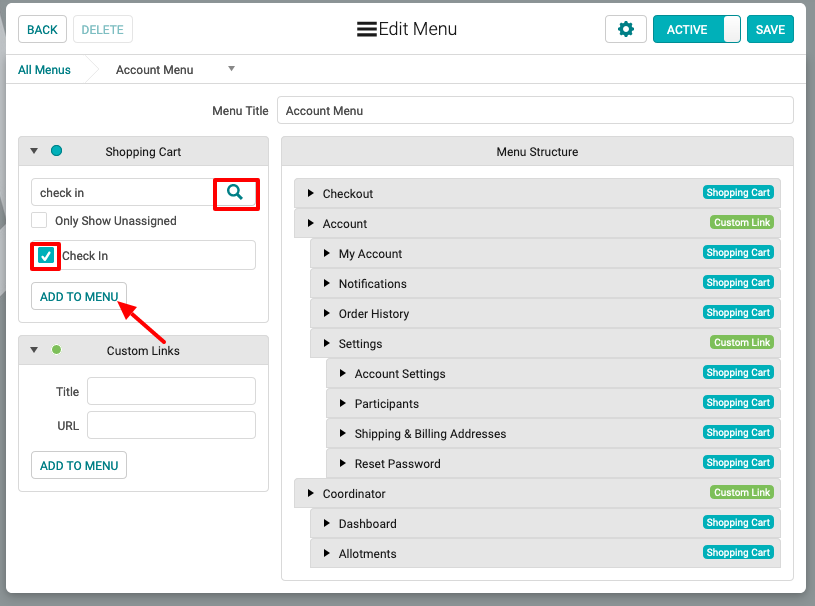Expand the Settings item
The height and width of the screenshot is (606, 815).
(x=326, y=343)
